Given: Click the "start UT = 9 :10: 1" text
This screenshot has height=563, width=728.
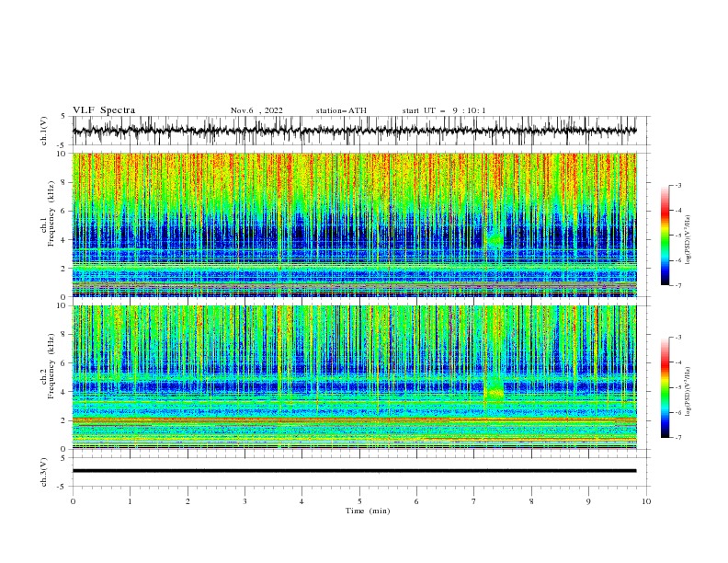Looking at the screenshot, I should pos(444,110).
